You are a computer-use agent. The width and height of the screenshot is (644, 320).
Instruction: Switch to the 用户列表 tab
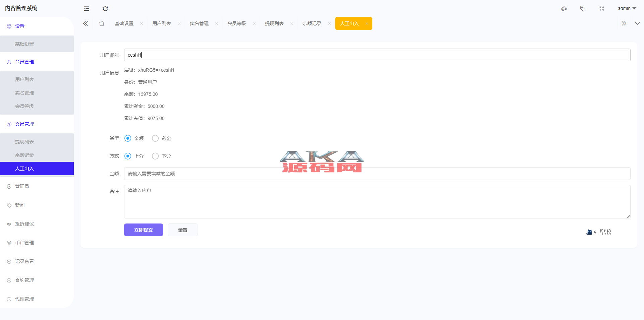[162, 23]
